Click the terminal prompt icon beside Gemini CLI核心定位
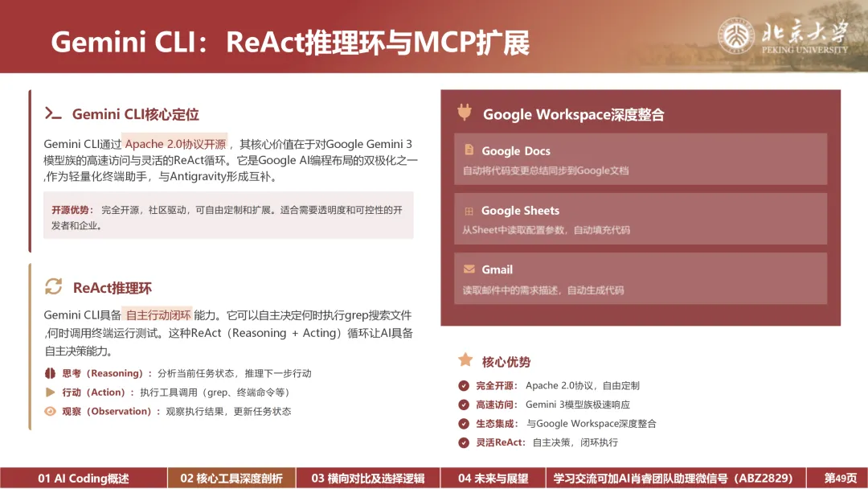Image resolution: width=868 pixels, height=489 pixels. tap(52, 113)
